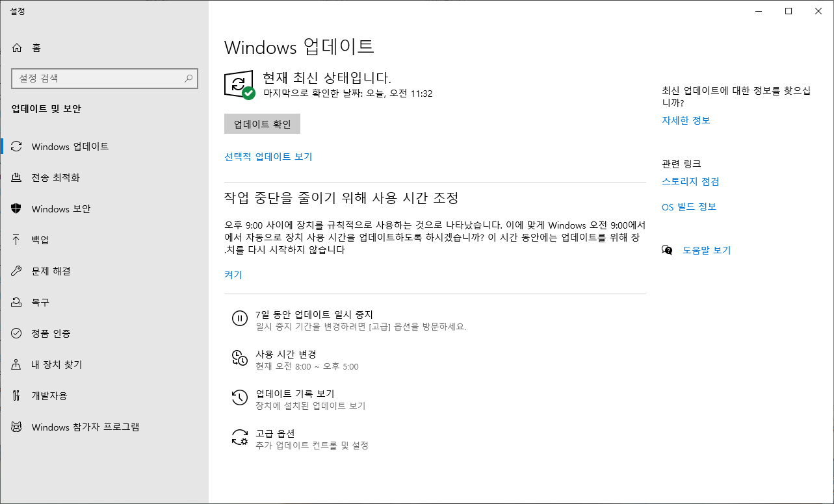Click 현재 오전 8:00 ~ 오후 5:00 text

(307, 366)
